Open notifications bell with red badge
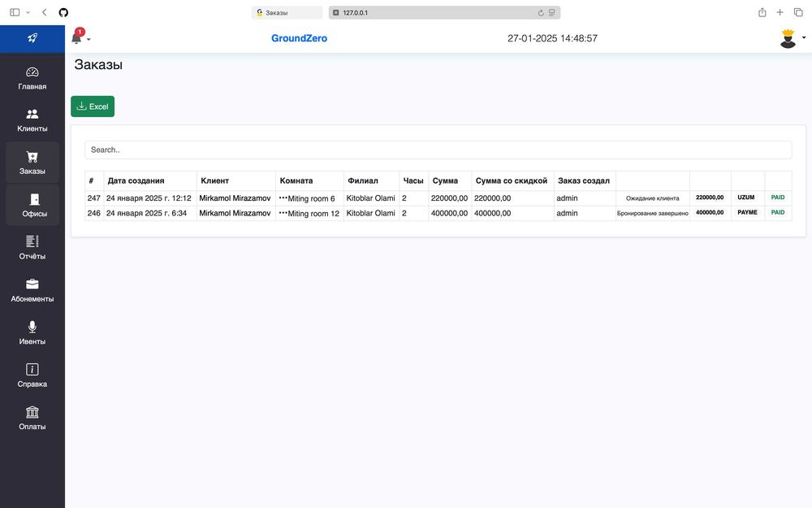 (76, 37)
